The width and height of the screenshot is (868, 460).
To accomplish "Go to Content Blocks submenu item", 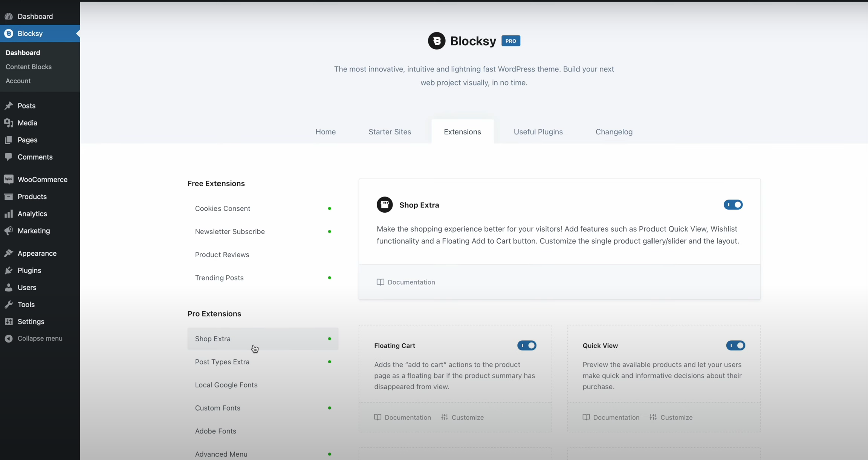I will point(29,67).
